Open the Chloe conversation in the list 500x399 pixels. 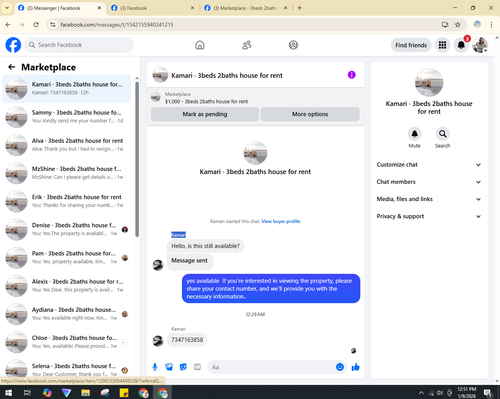click(67, 342)
